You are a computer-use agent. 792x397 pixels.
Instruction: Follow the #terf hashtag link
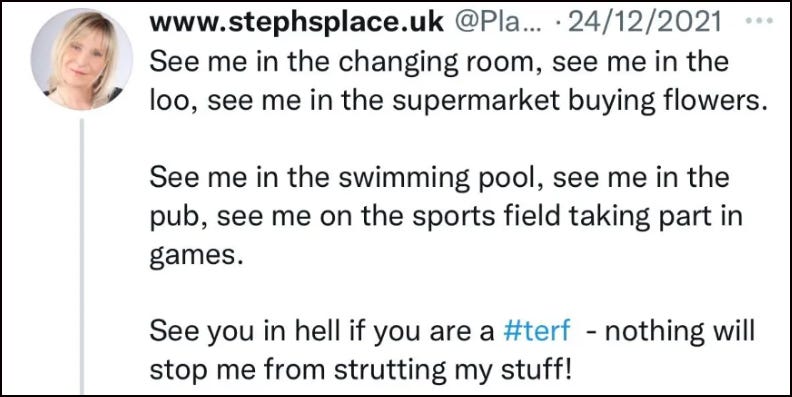537,332
